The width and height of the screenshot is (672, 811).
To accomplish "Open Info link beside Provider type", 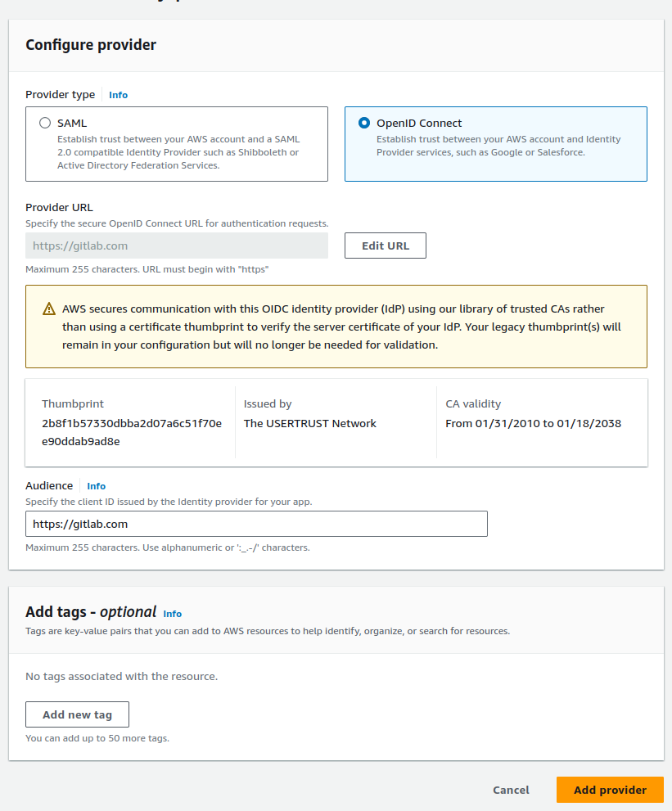I will pos(118,95).
